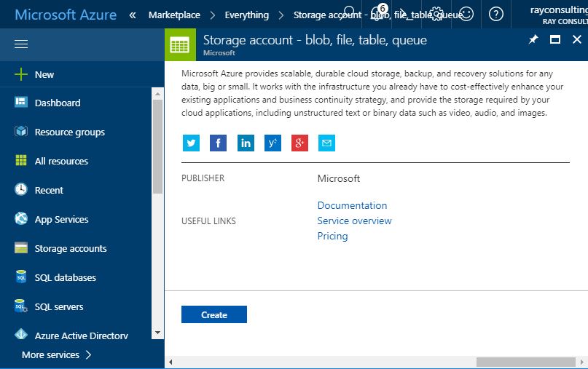Viewport: 588px width, 369px height.
Task: Click horizontal scrollbar right arrow
Action: click(582, 362)
